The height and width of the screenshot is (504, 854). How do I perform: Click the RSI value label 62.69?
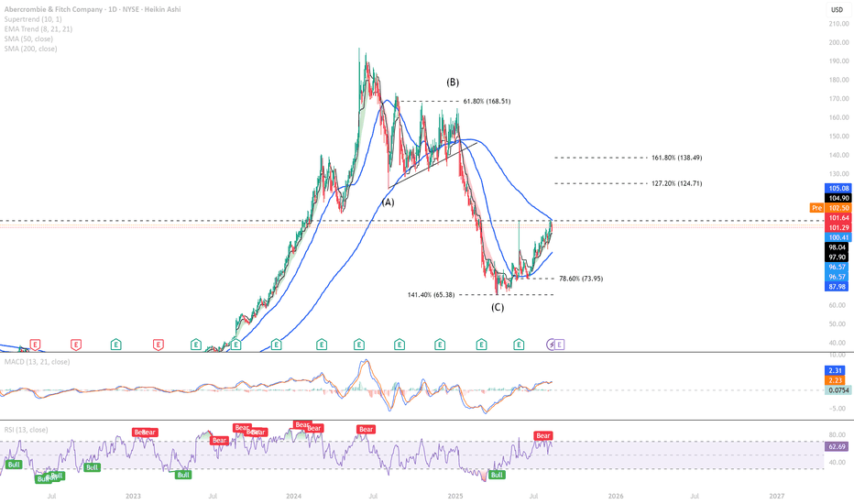pyautogui.click(x=837, y=447)
